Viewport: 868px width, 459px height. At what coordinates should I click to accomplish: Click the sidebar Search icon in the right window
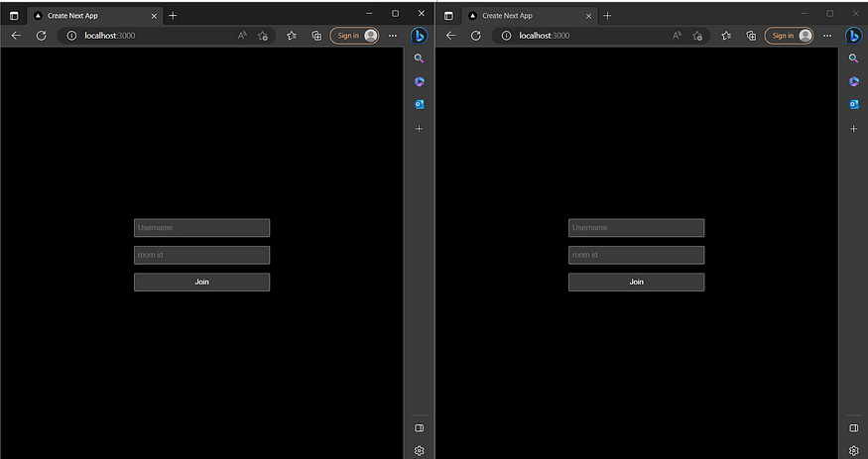tap(853, 58)
